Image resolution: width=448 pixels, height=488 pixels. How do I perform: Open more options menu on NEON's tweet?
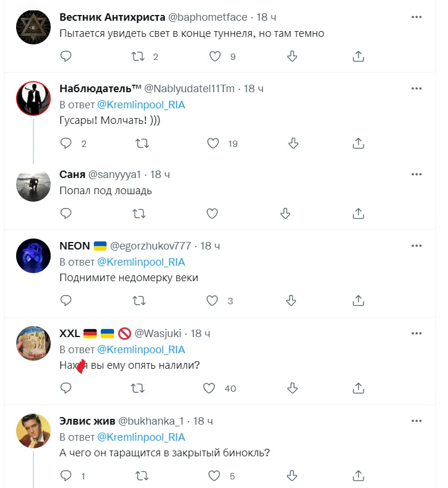coord(416,245)
